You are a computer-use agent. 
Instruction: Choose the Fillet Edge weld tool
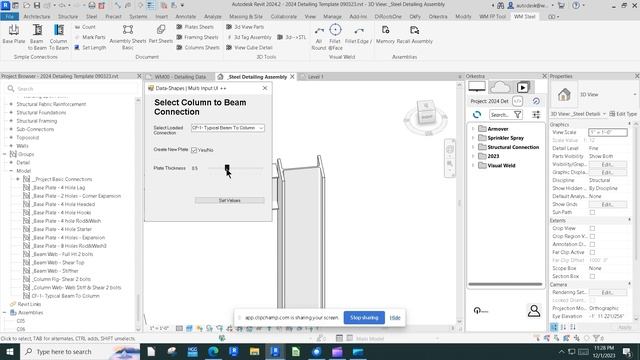pos(359,34)
